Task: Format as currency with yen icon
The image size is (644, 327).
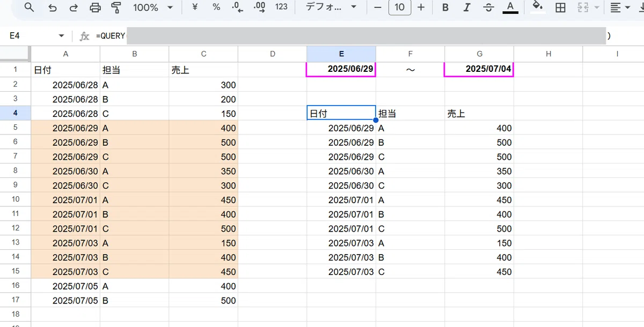Action: (195, 8)
